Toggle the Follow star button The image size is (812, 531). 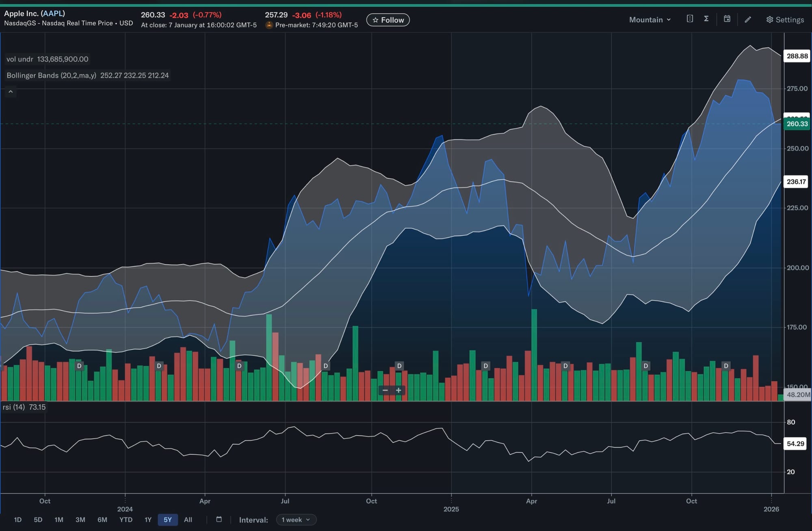click(388, 20)
